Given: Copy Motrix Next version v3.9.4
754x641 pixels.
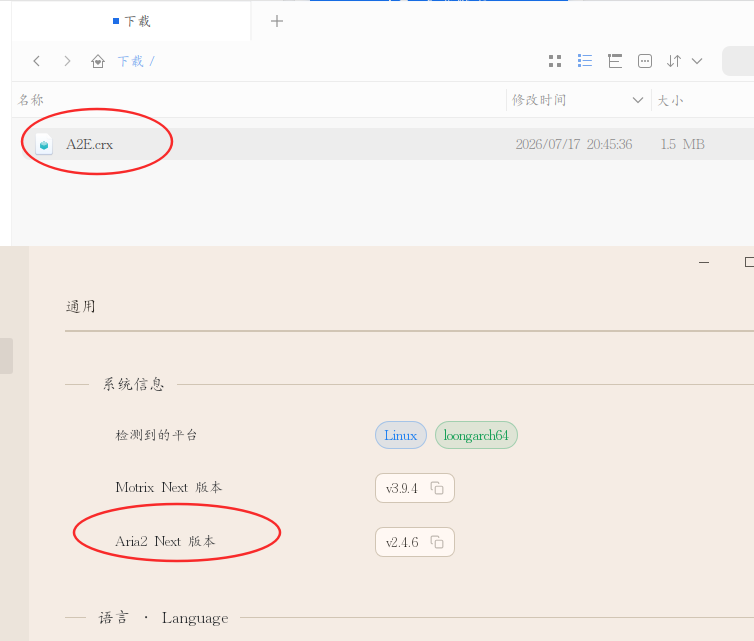Looking at the screenshot, I should pos(437,488).
